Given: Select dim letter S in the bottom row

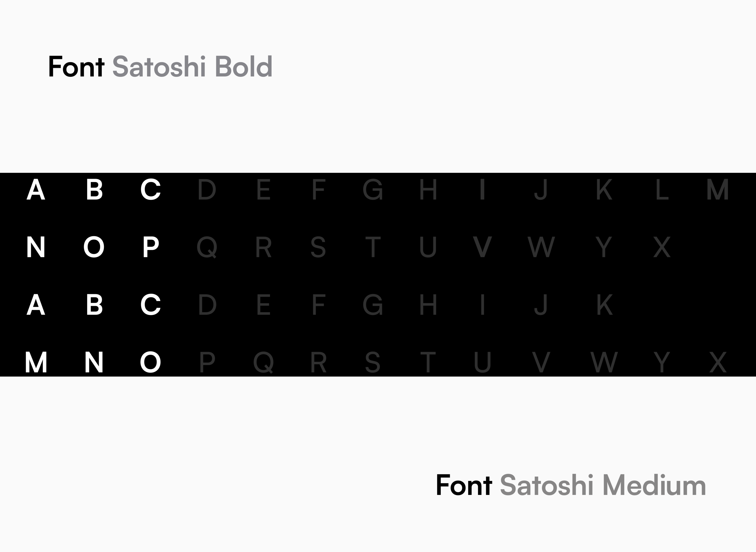Looking at the screenshot, I should click(x=373, y=362).
